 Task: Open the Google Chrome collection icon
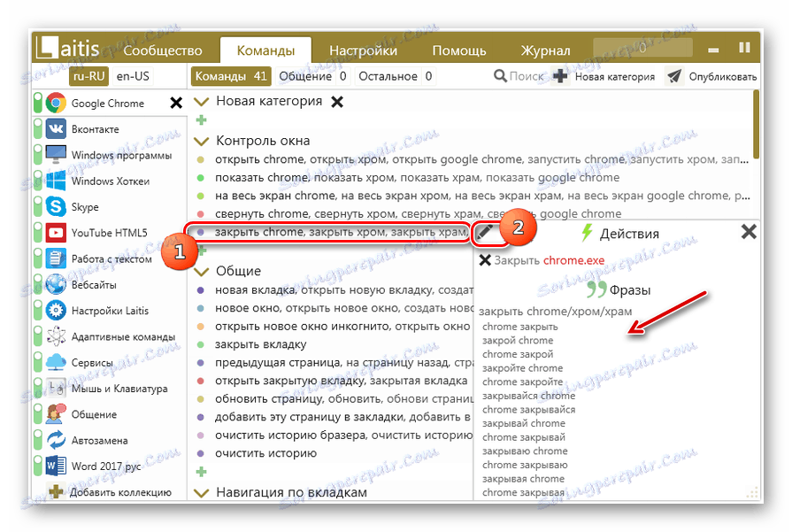point(56,103)
